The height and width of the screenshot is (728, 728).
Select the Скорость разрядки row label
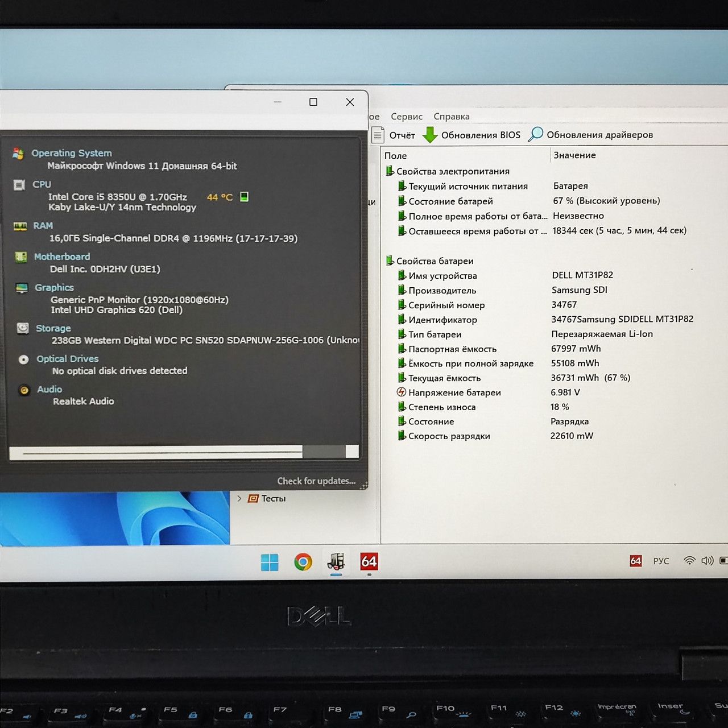449,436
